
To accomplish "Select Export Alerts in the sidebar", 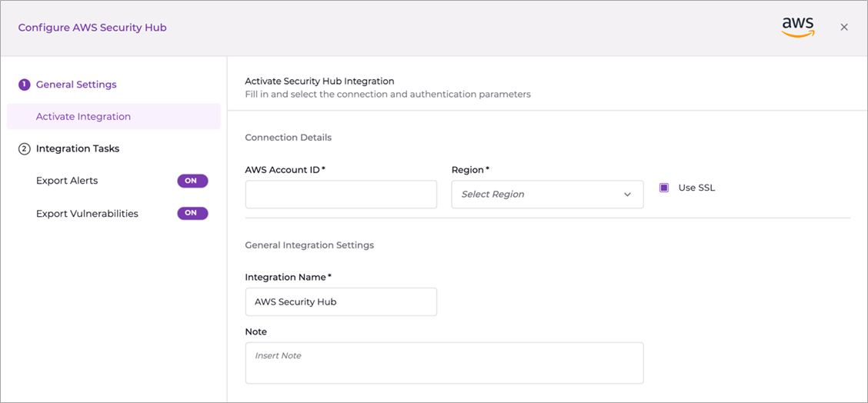I will click(67, 181).
